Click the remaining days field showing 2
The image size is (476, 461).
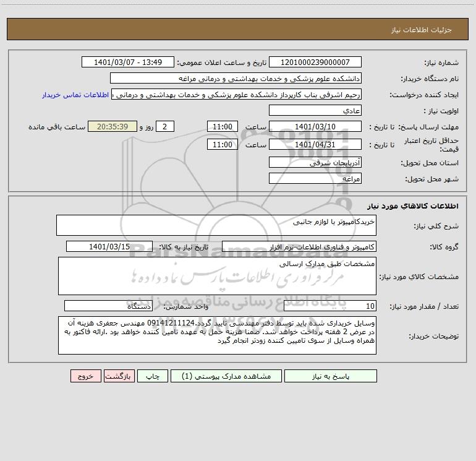click(x=165, y=127)
